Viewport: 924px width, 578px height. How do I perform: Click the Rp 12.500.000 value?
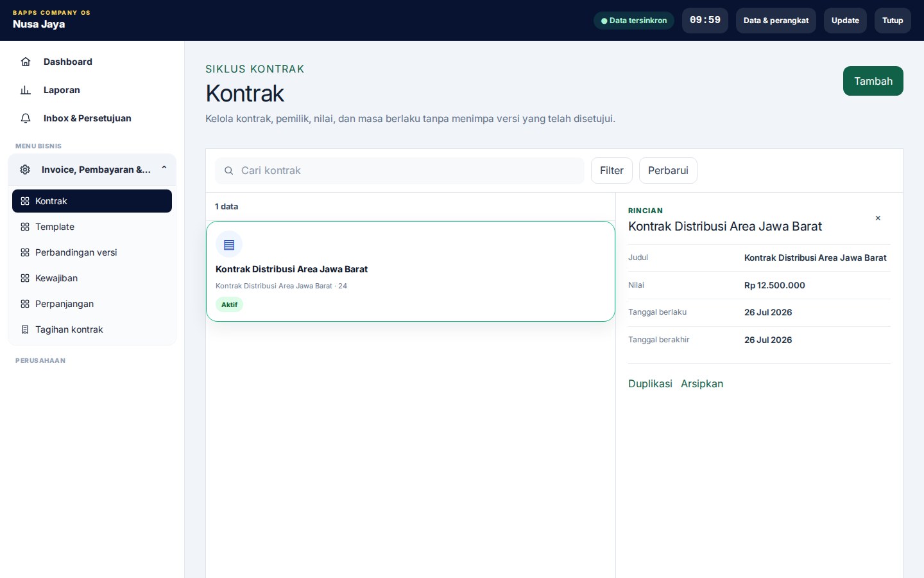(x=774, y=285)
